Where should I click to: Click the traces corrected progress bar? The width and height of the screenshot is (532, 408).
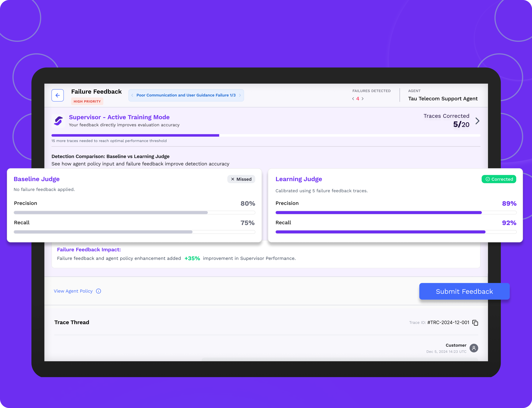coord(266,135)
